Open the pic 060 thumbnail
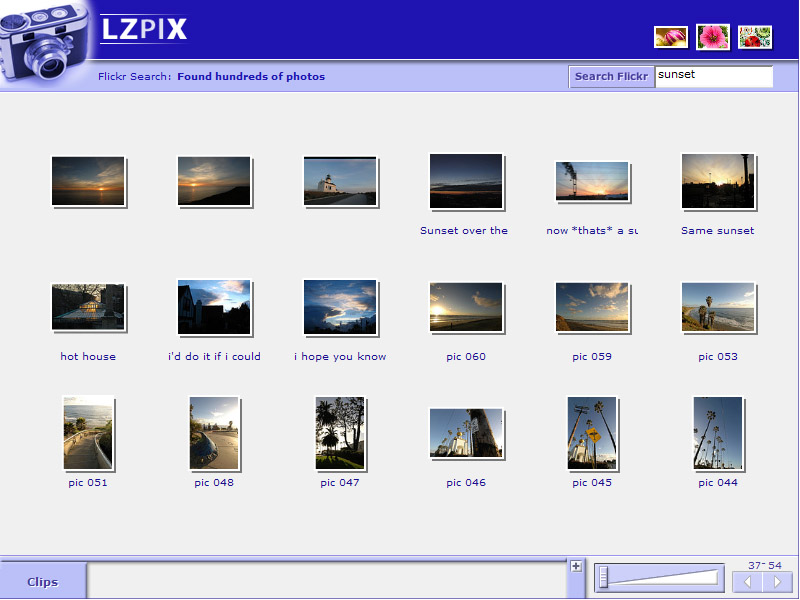This screenshot has width=800, height=600. tap(466, 307)
